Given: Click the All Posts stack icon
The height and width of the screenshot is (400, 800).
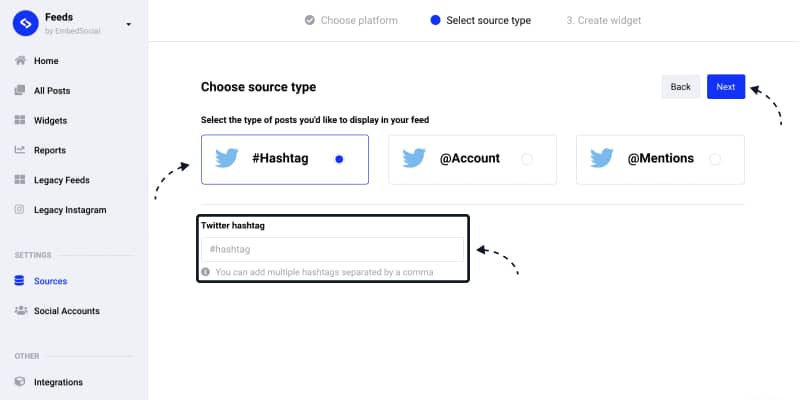Looking at the screenshot, I should click(x=20, y=90).
